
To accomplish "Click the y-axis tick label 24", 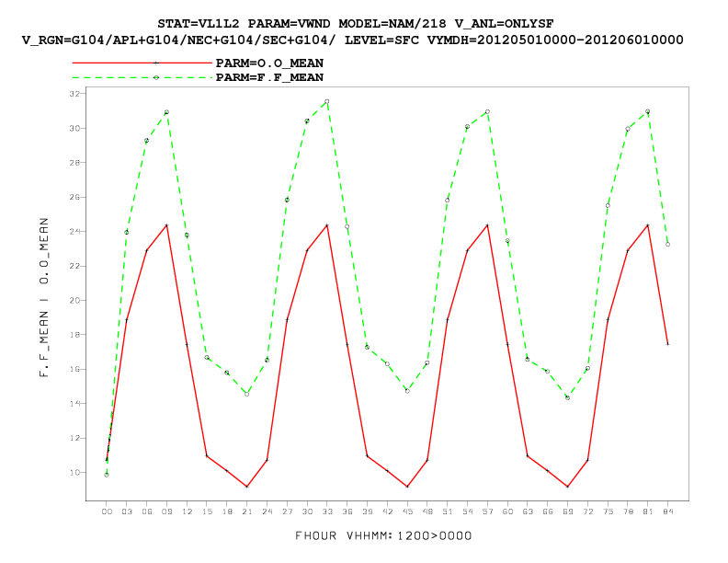I will 74,231.
